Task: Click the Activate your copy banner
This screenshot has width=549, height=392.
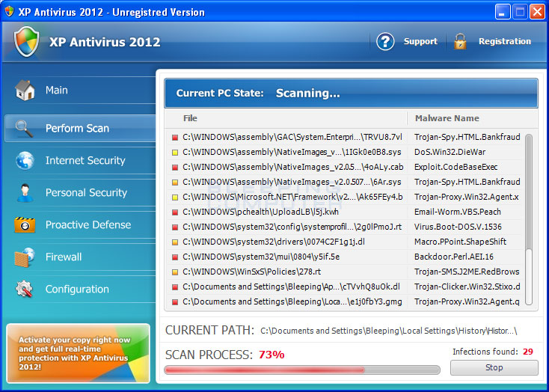Action: 78,353
